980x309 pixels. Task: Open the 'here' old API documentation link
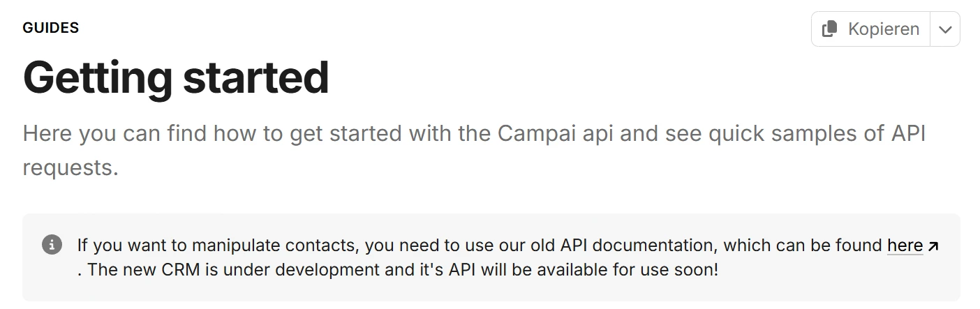point(905,246)
